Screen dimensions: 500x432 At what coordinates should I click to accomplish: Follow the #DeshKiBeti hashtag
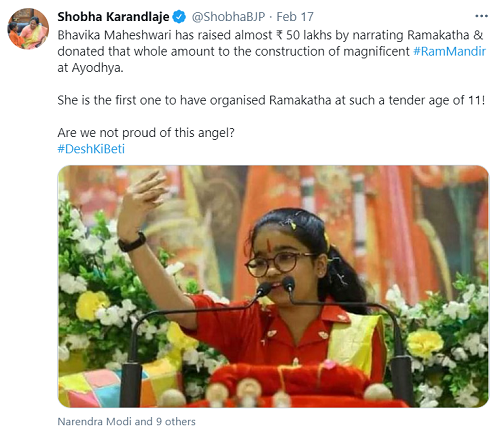coord(91,149)
